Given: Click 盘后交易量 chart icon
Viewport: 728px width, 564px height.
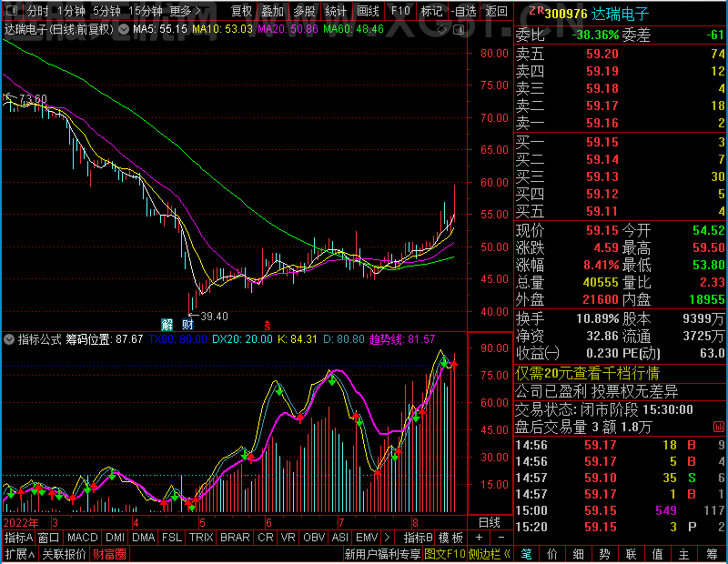Looking at the screenshot, I should pos(718,427).
